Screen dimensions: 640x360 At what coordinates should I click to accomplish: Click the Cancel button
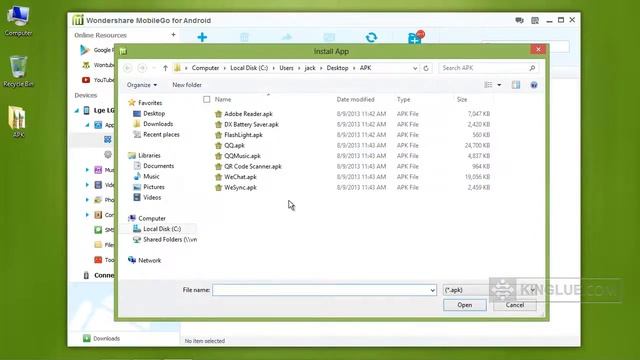(515, 305)
